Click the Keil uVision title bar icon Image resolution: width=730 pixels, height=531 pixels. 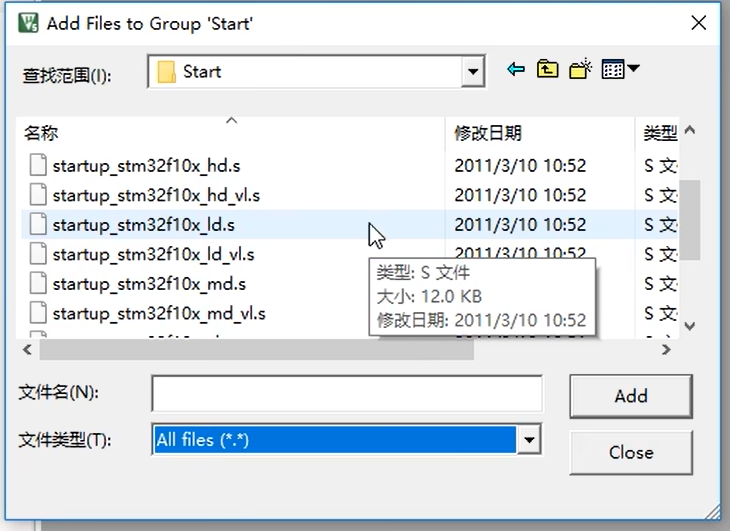coord(28,23)
